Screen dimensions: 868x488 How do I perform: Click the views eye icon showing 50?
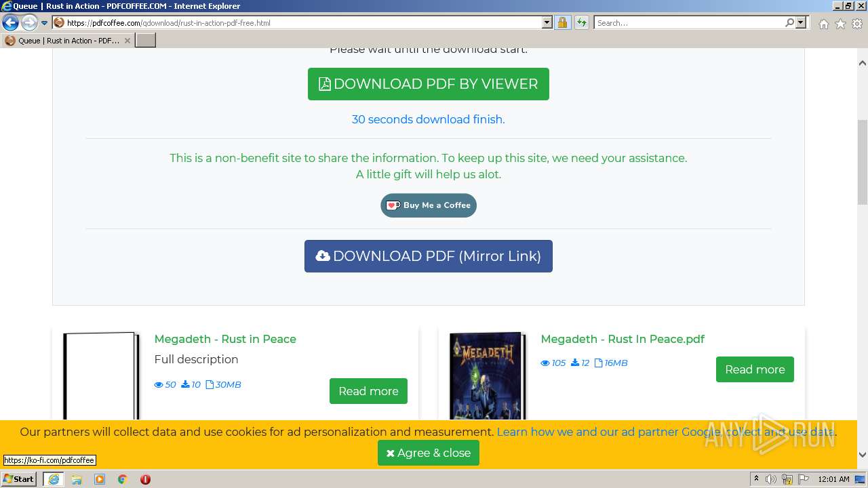coord(159,385)
